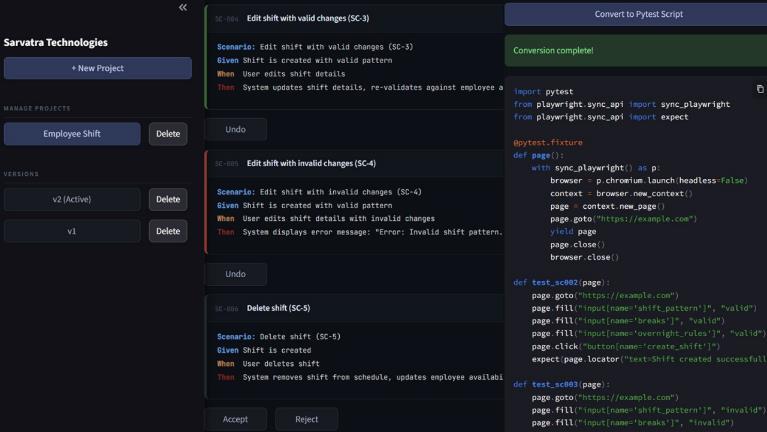This screenshot has height=432, width=767.
Task: Delete the Employee Shift project
Action: click(x=168, y=134)
